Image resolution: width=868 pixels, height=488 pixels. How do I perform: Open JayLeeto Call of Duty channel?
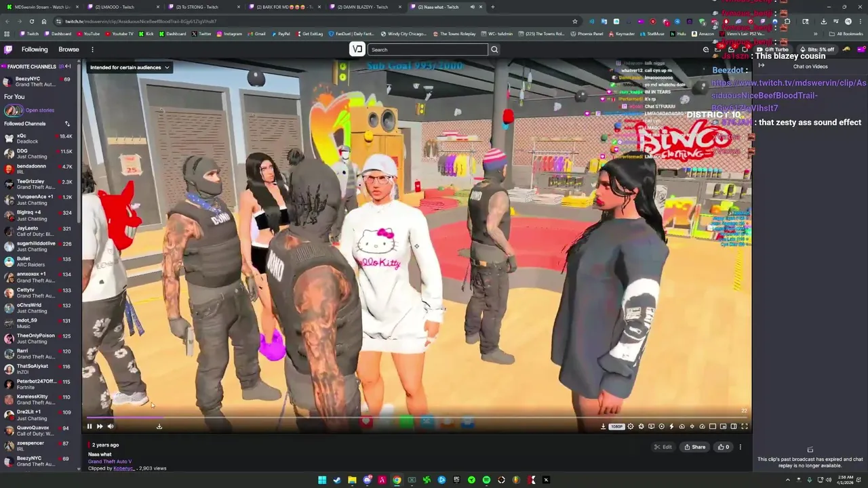click(37, 230)
